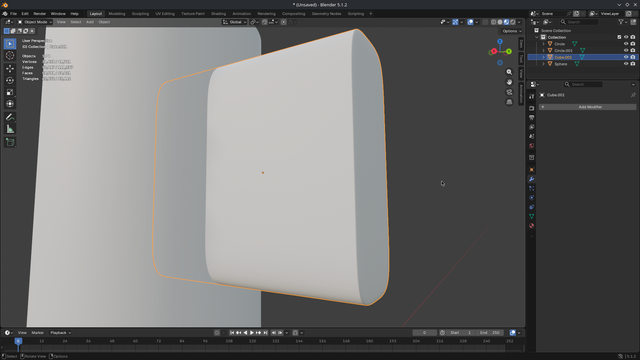
Task: Expand Cube.001 object in outliner
Action: 543,57
